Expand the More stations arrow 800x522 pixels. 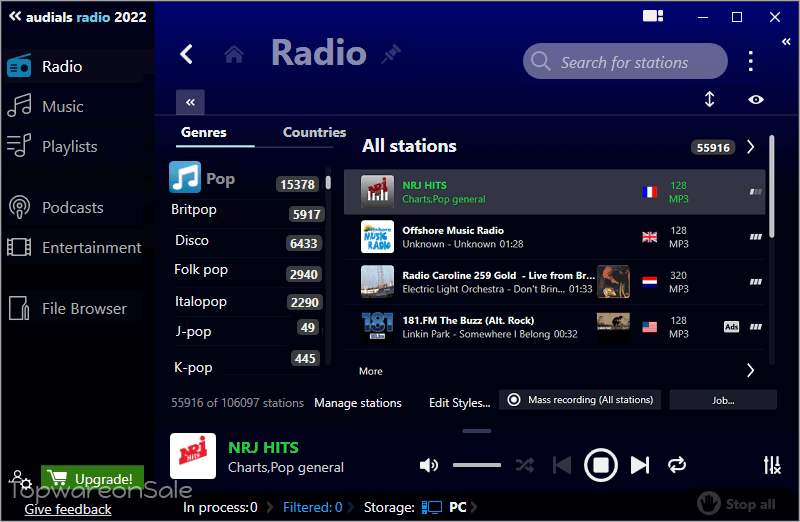751,370
